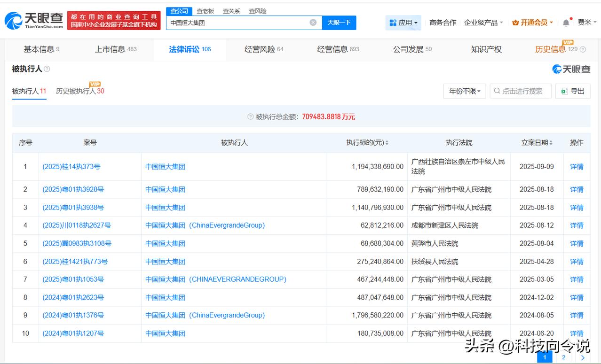Viewport: 601px width, 364px height.
Task: Open the 费米 user account menu
Action: [x=587, y=23]
